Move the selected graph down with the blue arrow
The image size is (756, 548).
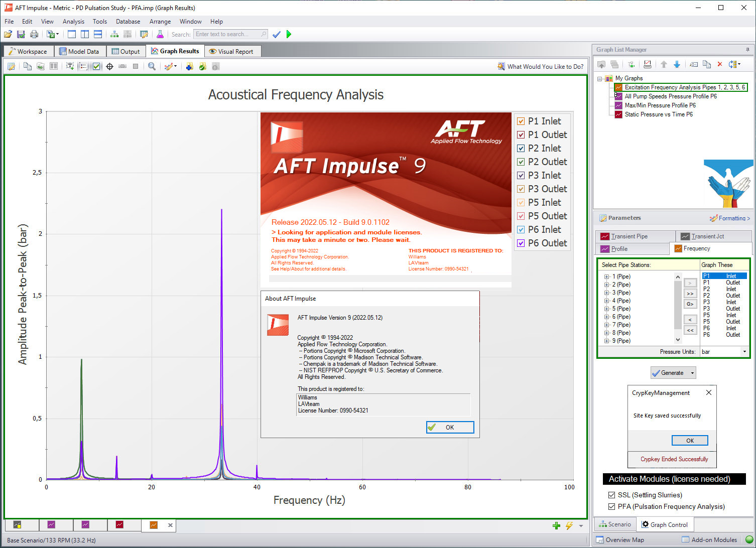tap(677, 64)
